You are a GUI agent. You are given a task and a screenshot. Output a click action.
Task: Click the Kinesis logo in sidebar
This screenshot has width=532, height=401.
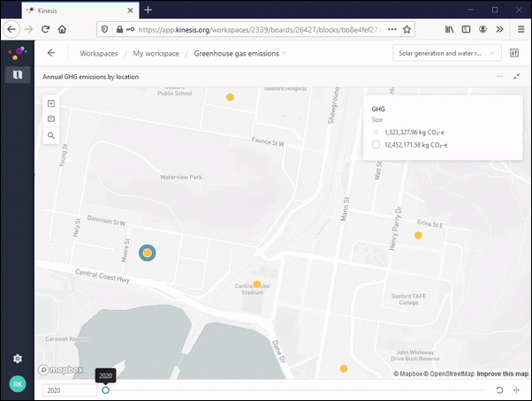pos(18,53)
